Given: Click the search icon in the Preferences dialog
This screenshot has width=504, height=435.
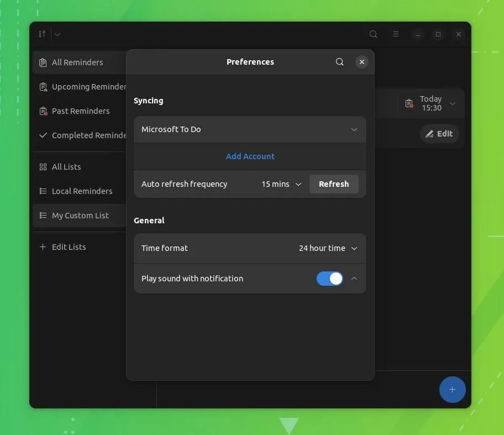Looking at the screenshot, I should [339, 62].
